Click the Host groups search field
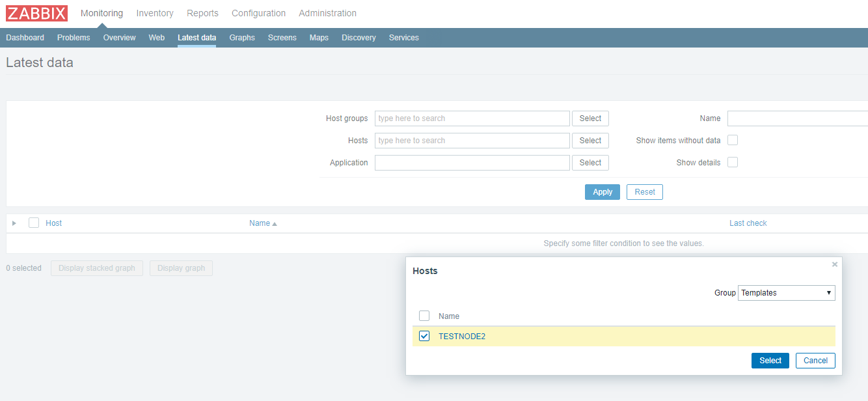 [x=472, y=118]
